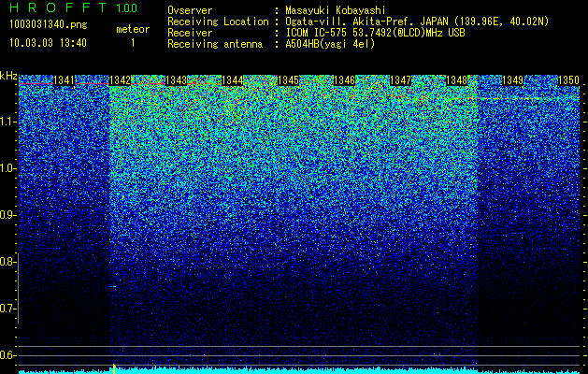
Task: Click the 1347 time marker
Action: coord(400,80)
